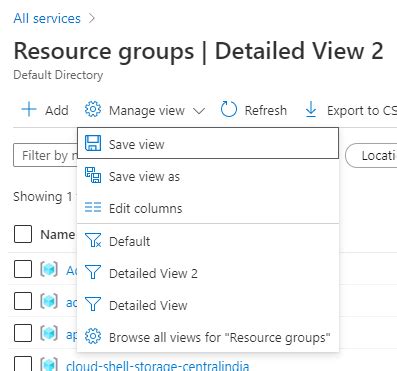Click the Default Directory subtitle text

pyautogui.click(x=58, y=75)
